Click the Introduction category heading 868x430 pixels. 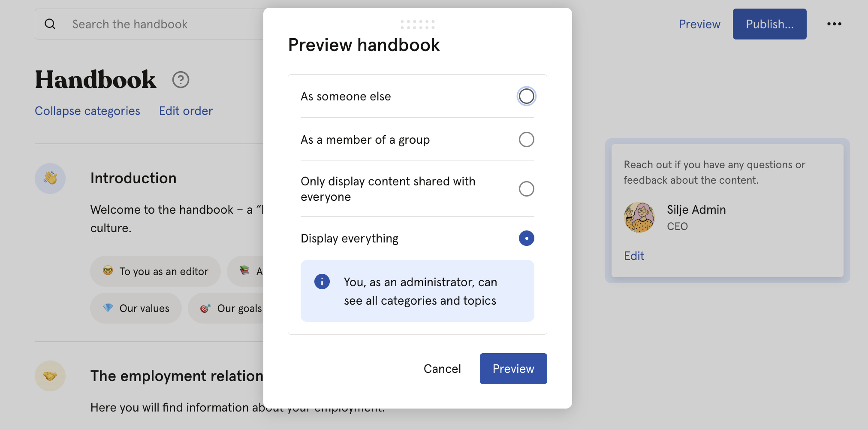coord(133,178)
